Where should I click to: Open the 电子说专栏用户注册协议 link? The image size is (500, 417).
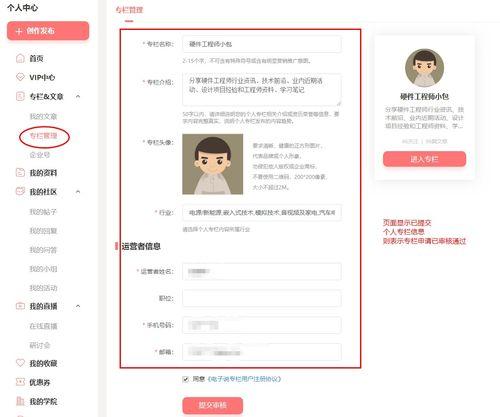point(244,379)
